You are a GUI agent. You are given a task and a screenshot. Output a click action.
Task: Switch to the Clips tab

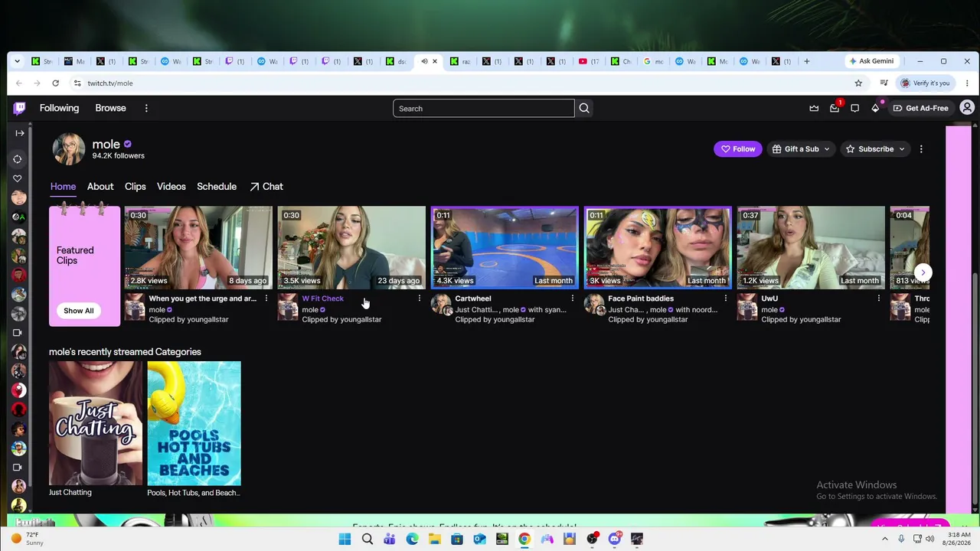click(136, 187)
